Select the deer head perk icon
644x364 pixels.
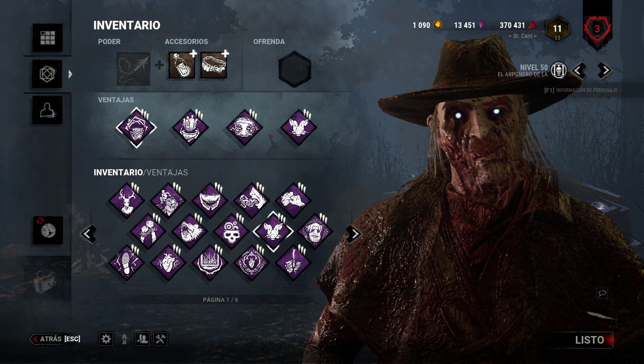pyautogui.click(x=126, y=200)
